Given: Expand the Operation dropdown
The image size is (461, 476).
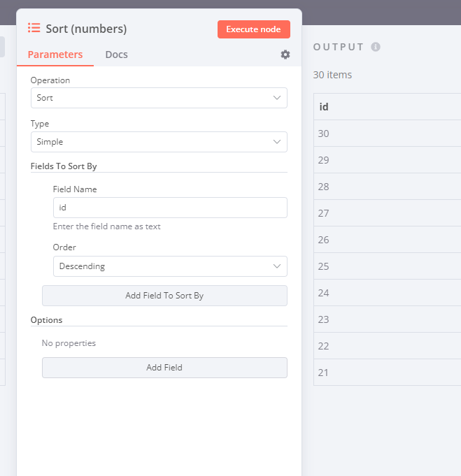Looking at the screenshot, I should tap(159, 98).
